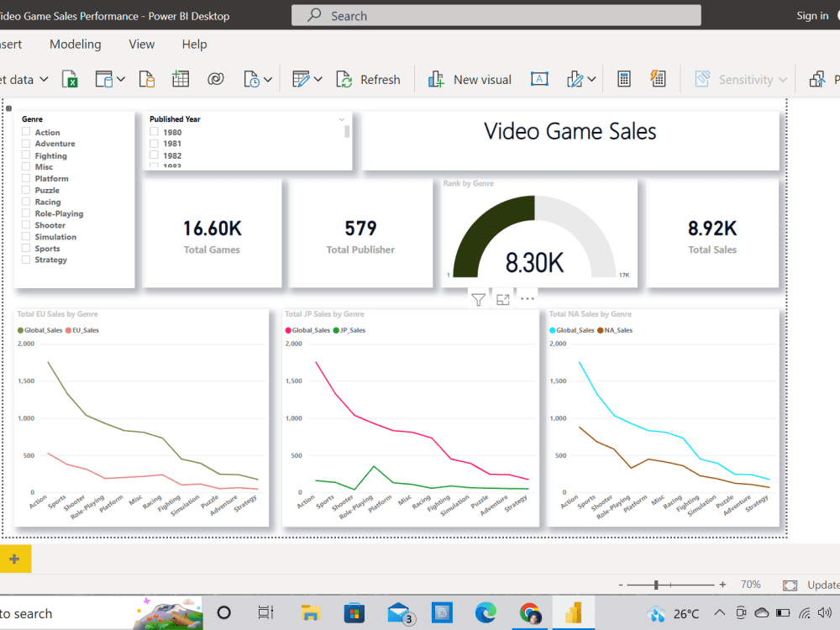Open Task View on taskbar

coord(265,612)
